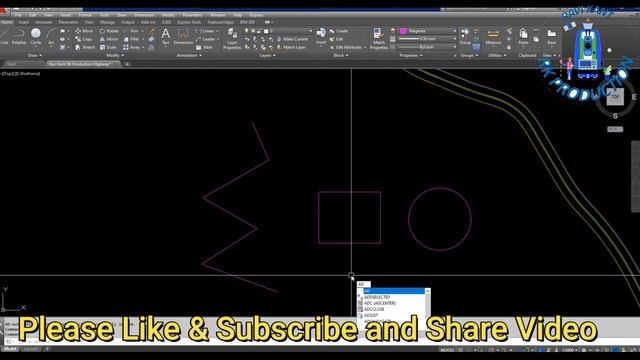The image size is (640, 360).
Task: Click the Mirror tool
Action: click(109, 39)
